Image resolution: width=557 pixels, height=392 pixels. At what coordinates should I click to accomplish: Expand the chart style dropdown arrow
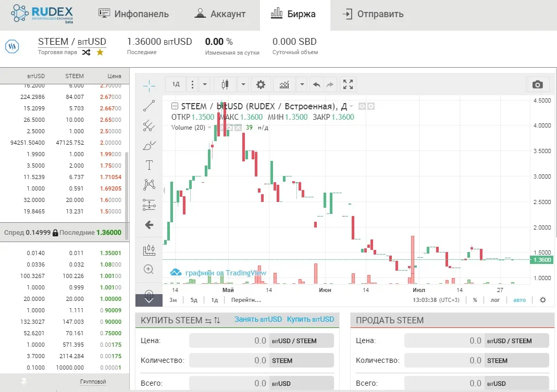tap(243, 84)
